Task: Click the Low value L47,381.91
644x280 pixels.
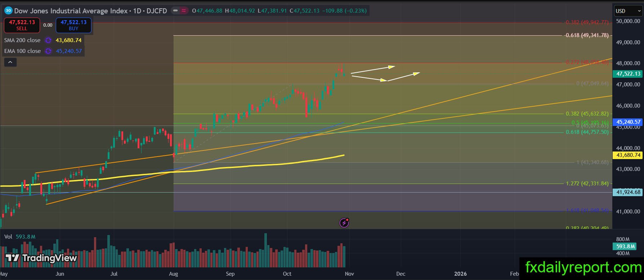Action: 272,11
